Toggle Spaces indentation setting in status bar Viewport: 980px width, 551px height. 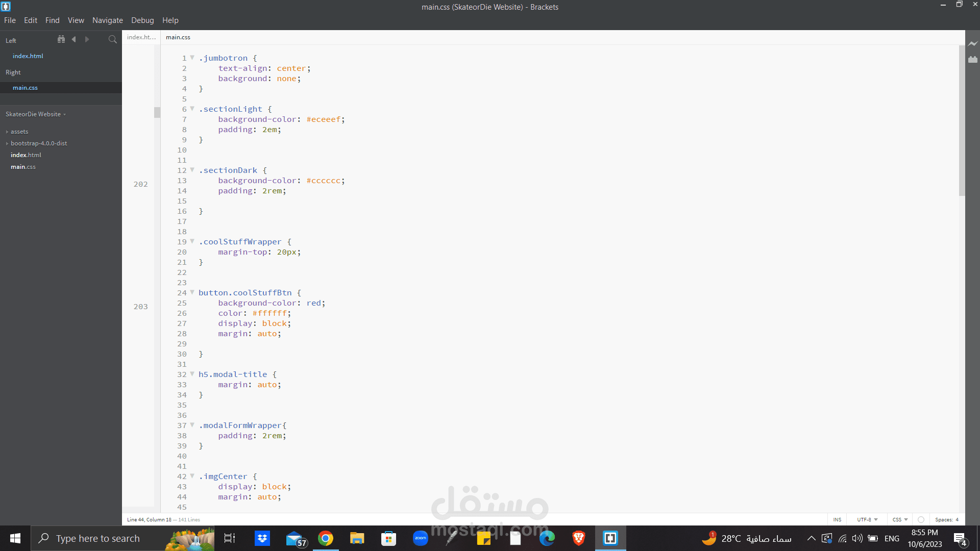click(x=944, y=519)
